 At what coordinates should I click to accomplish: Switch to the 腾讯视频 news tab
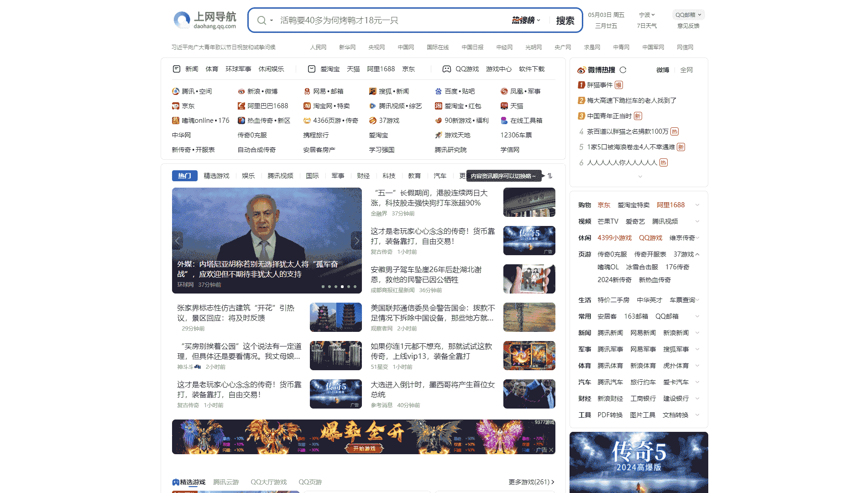(280, 176)
